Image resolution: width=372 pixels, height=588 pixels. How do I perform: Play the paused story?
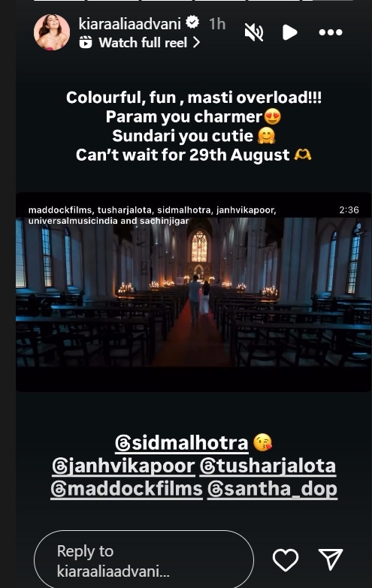pyautogui.click(x=290, y=32)
